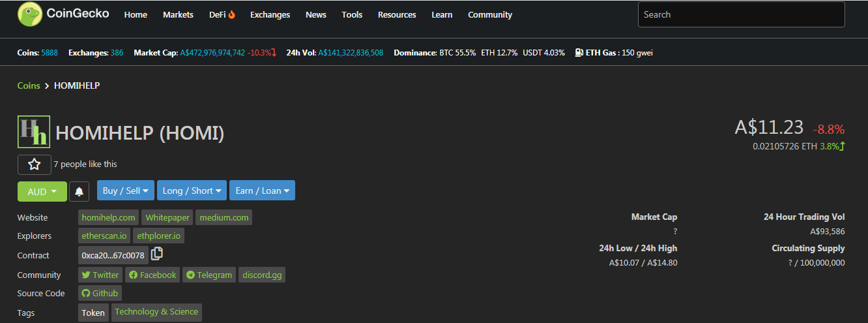Open the Learn menu

[x=442, y=14]
